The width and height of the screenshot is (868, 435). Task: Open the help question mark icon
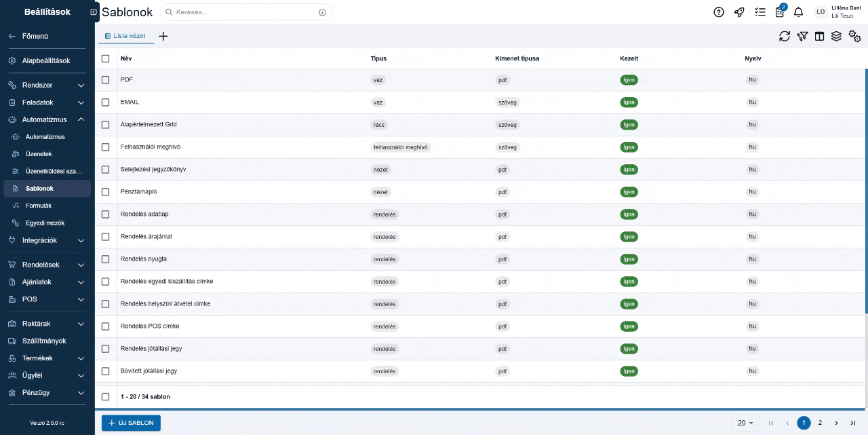coord(719,12)
